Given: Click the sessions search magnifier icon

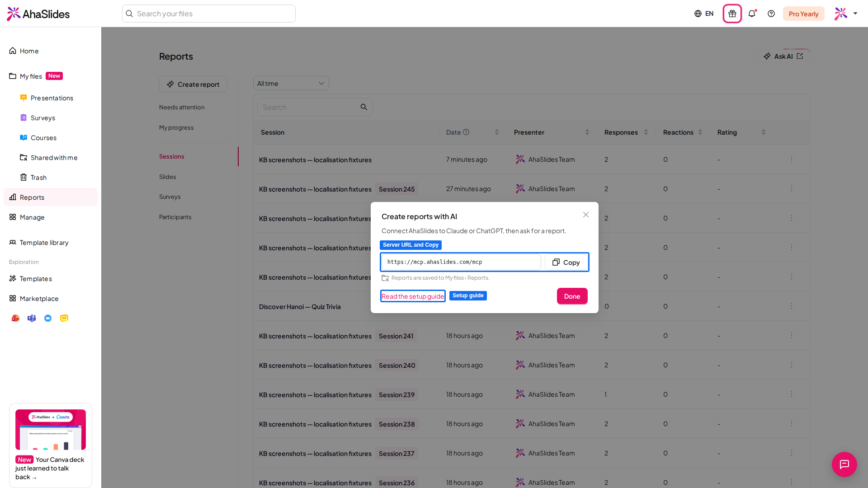Looking at the screenshot, I should point(364,107).
